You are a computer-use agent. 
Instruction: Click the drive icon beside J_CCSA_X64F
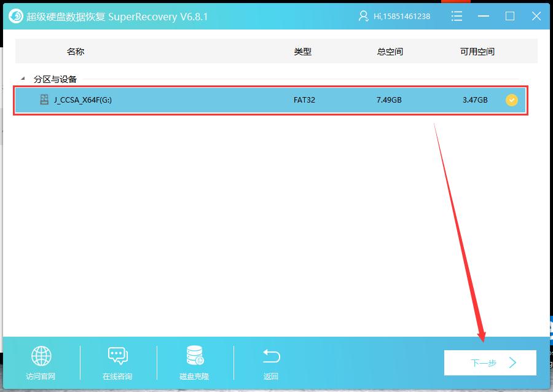coord(44,100)
